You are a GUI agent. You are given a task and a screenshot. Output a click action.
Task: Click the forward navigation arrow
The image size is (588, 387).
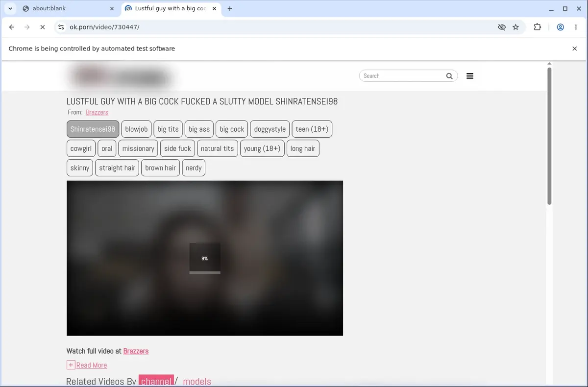pos(27,27)
